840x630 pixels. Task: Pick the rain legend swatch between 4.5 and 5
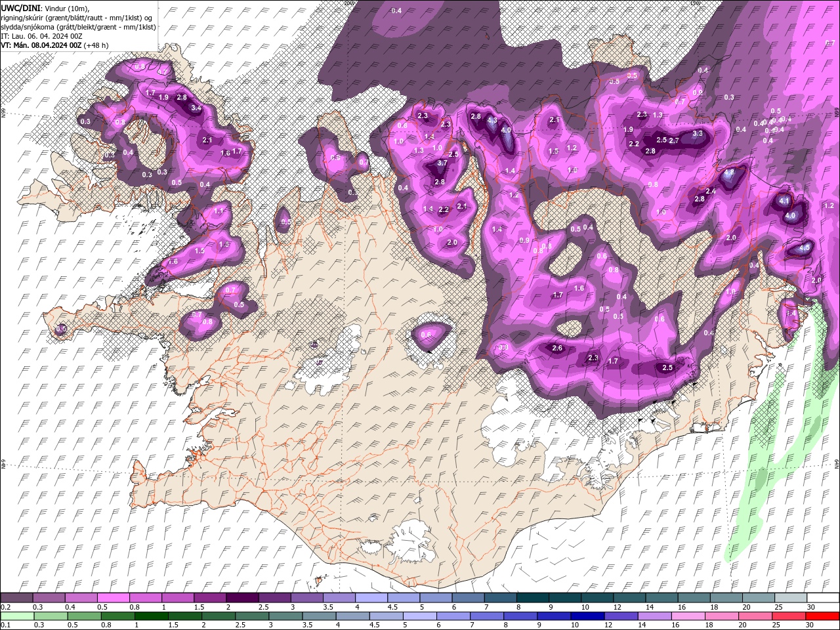[387, 616]
